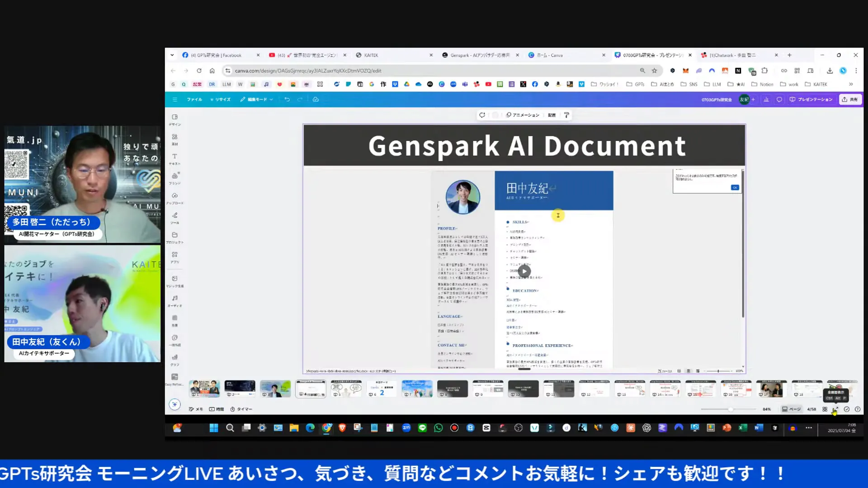Click OK in the document dialog
The width and height of the screenshot is (868, 488).
point(735,188)
